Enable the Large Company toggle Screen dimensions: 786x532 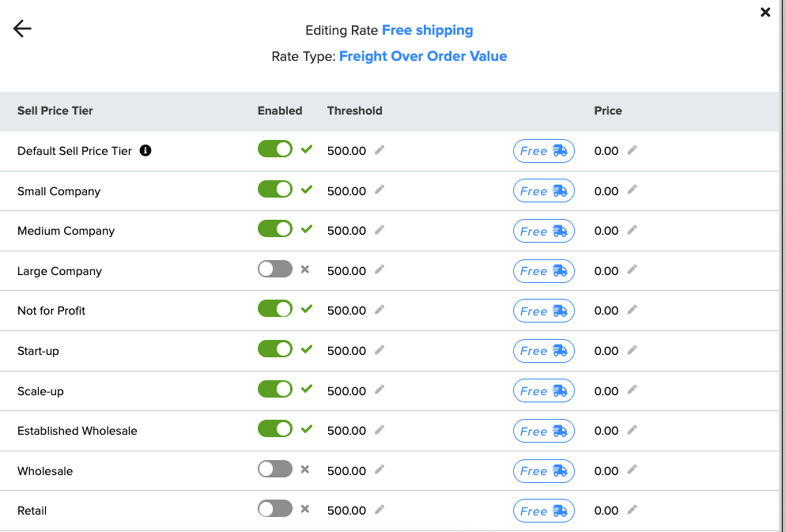(x=275, y=269)
